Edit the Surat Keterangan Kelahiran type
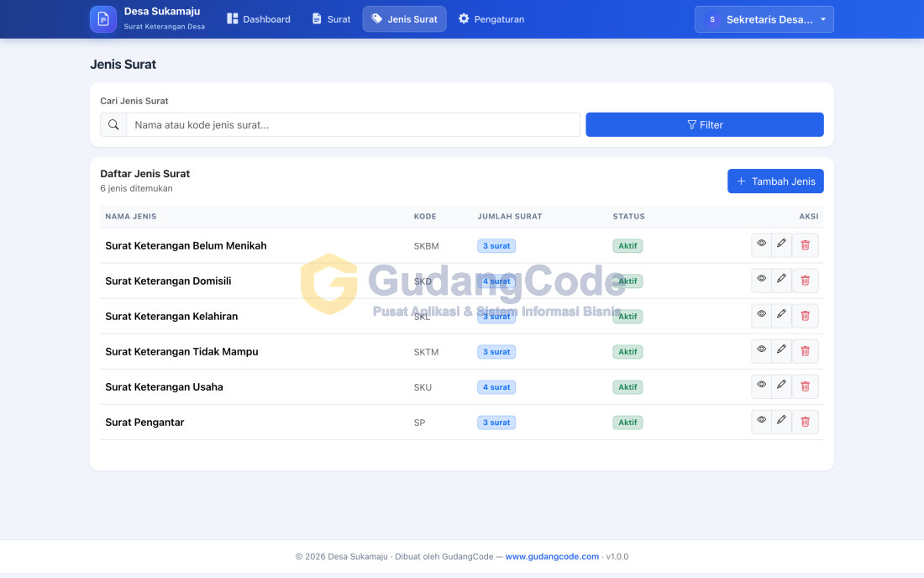 pos(781,316)
